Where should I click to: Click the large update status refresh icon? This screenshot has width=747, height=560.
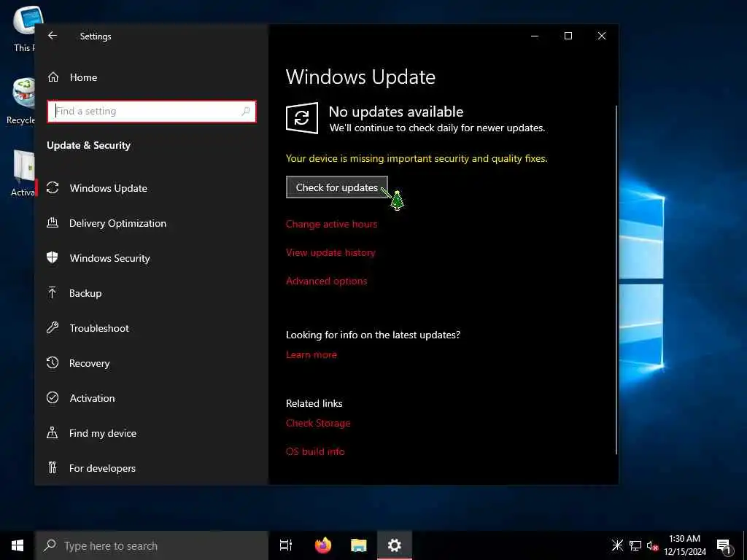(301, 117)
